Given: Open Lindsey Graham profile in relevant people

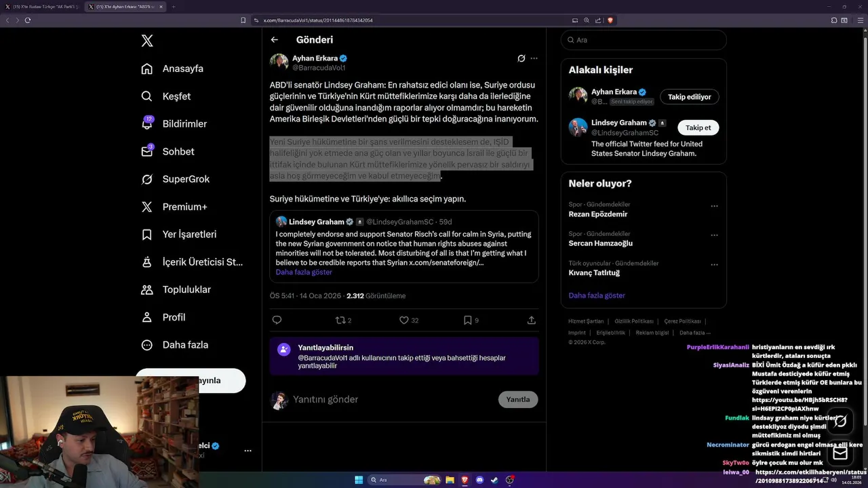Looking at the screenshot, I should [618, 123].
